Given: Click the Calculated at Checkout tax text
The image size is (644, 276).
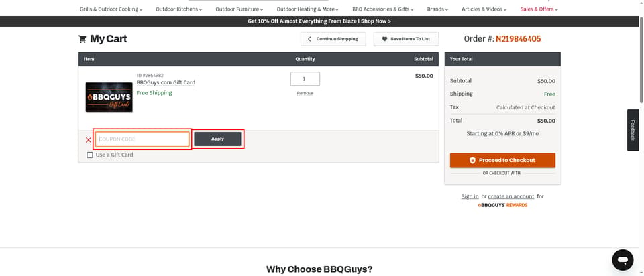Looking at the screenshot, I should (526, 107).
